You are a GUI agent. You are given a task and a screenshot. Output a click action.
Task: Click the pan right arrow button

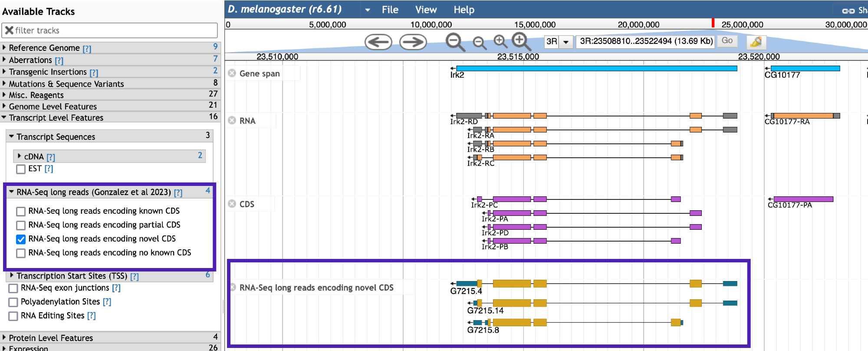pos(413,42)
